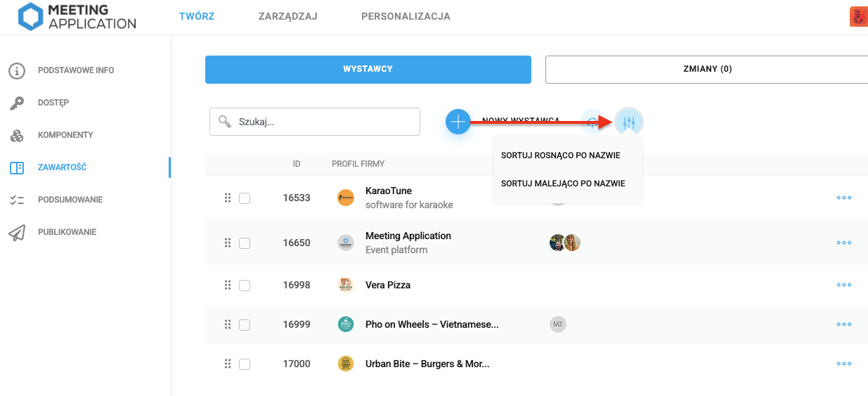Open Zawartość section link
This screenshot has height=396, width=868.
point(63,167)
